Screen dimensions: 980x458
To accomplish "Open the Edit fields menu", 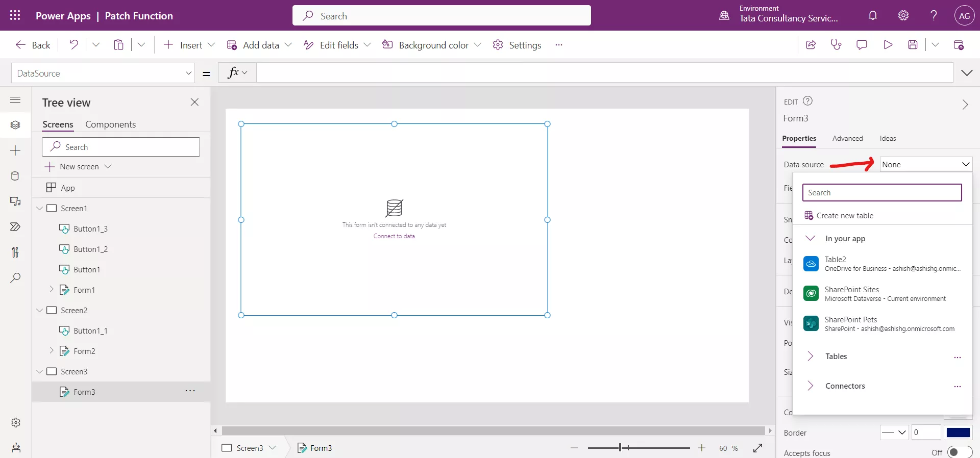I will [x=337, y=45].
